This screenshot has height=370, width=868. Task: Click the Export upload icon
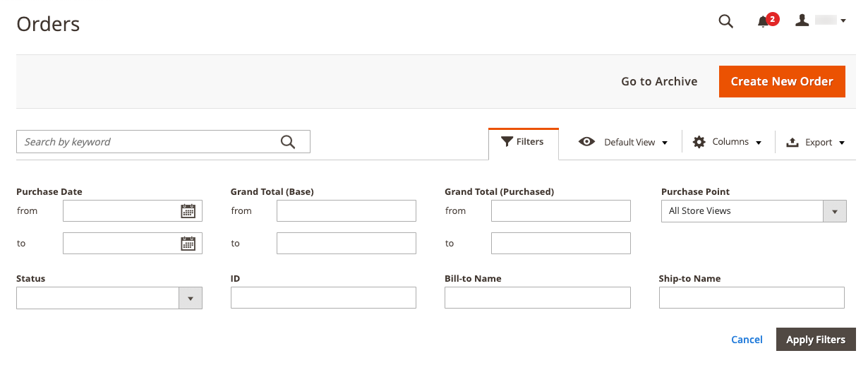tap(792, 142)
